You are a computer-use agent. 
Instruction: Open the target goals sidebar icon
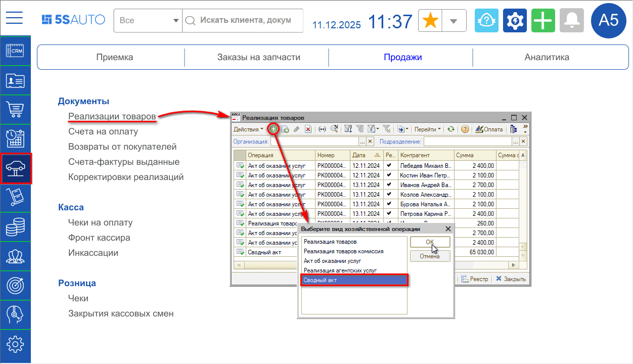coord(15,286)
